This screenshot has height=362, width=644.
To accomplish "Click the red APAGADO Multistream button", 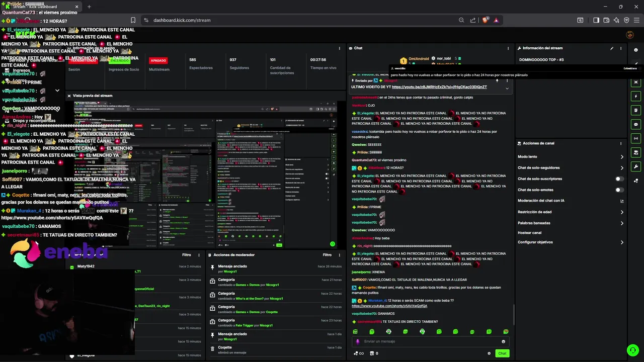I will [158, 60].
